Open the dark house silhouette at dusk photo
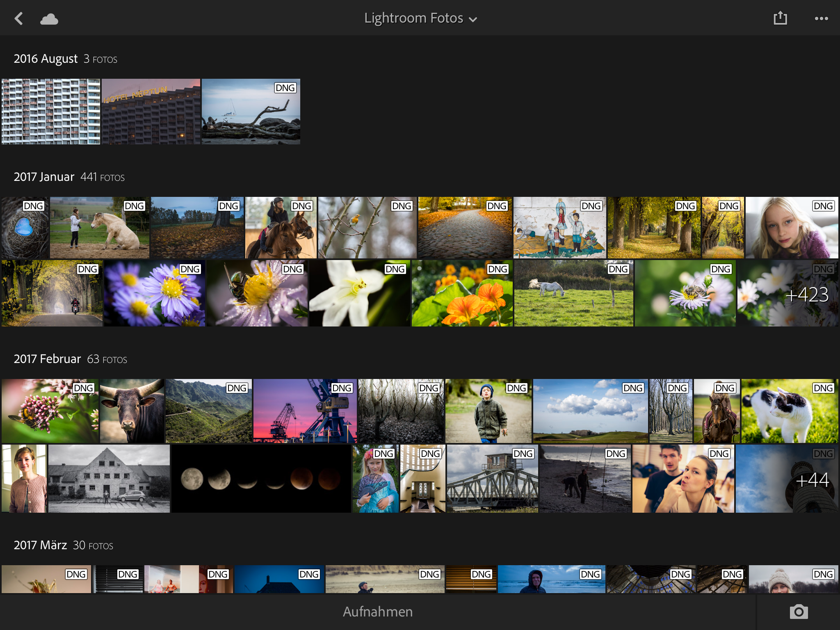The image size is (840, 630). click(279, 579)
